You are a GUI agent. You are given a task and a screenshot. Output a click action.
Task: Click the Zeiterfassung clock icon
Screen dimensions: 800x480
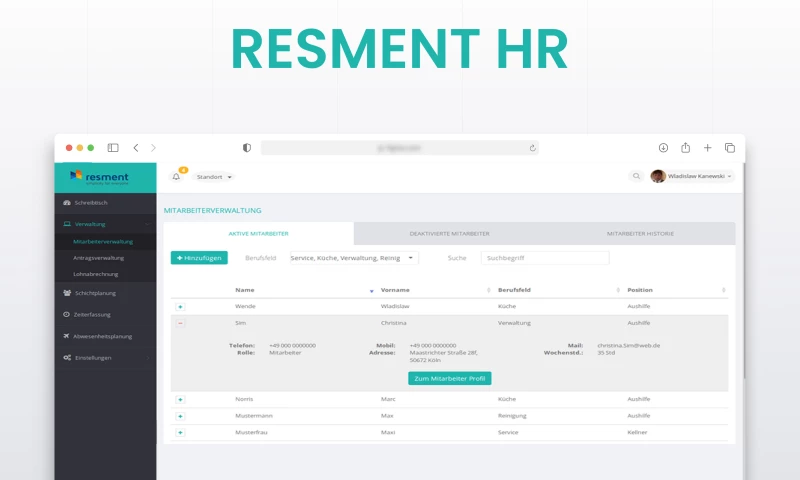coord(66,314)
